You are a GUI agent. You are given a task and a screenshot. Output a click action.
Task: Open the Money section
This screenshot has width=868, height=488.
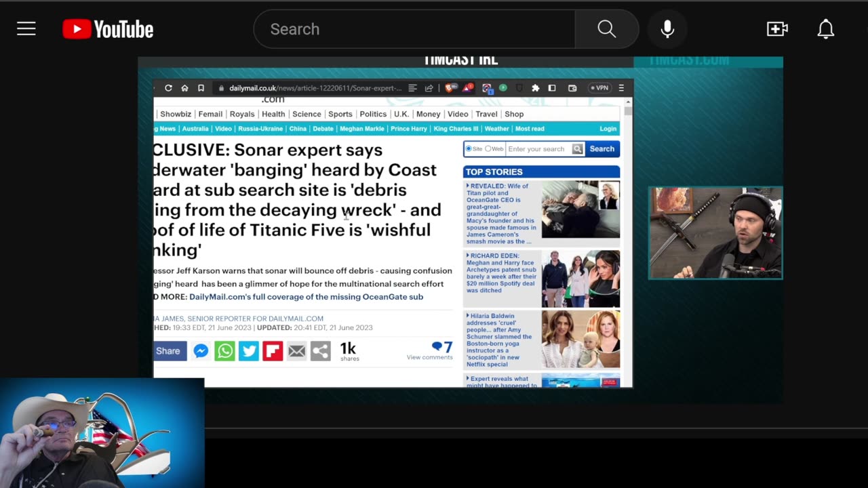tap(429, 114)
